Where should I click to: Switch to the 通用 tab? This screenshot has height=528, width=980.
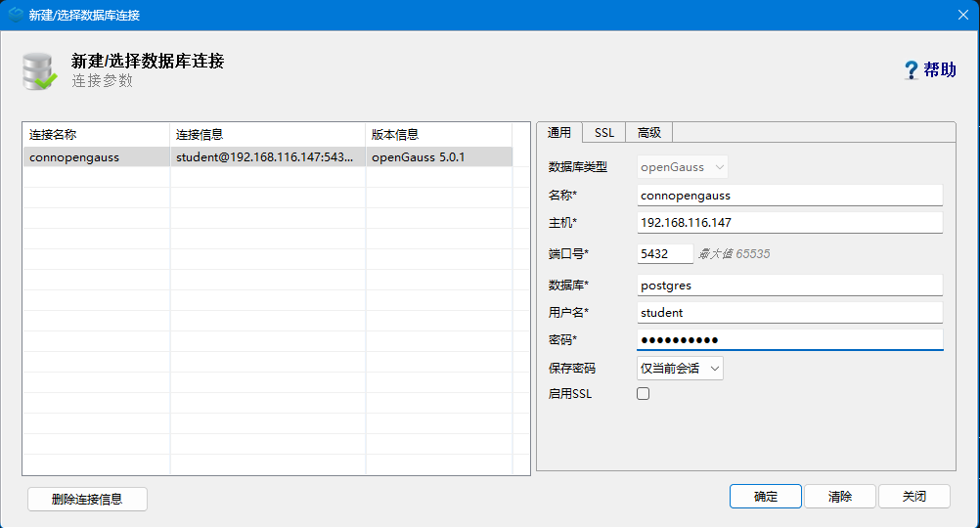tap(559, 132)
